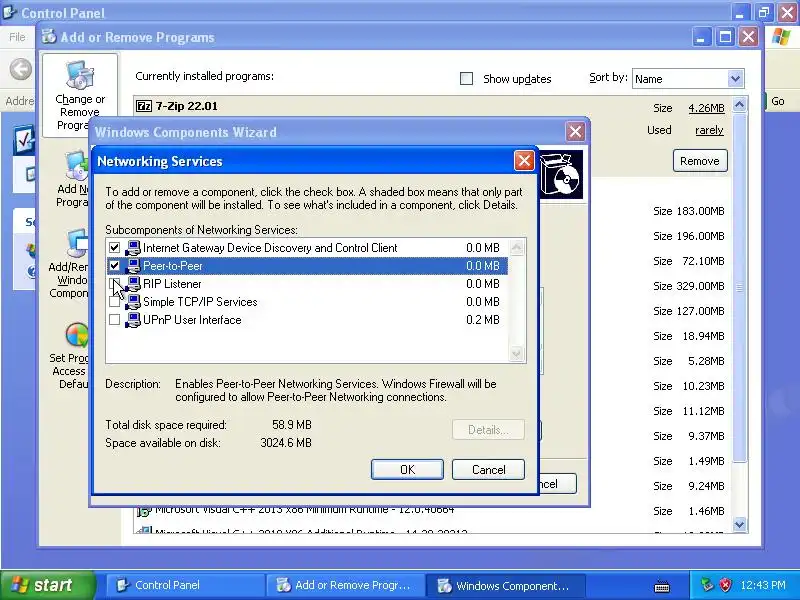The image size is (800, 600).
Task: Switch to Add or Remove Programs taskbar button
Action: [x=344, y=585]
